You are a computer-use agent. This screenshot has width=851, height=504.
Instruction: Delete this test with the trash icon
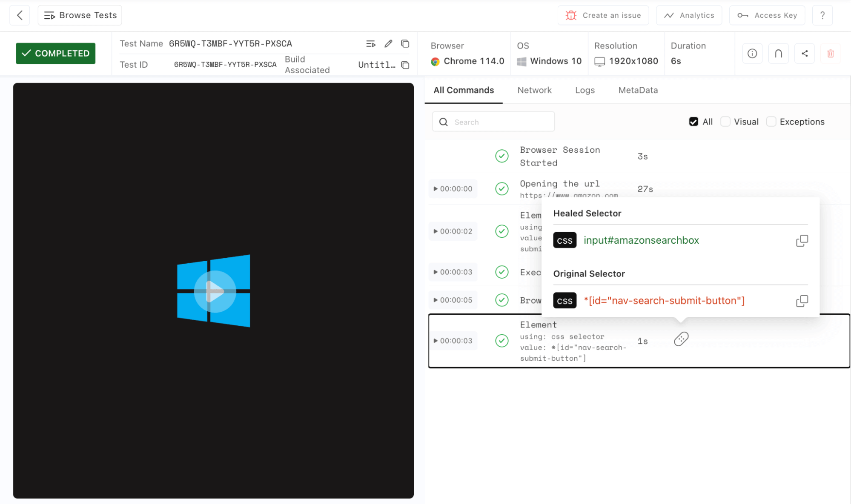click(x=830, y=53)
